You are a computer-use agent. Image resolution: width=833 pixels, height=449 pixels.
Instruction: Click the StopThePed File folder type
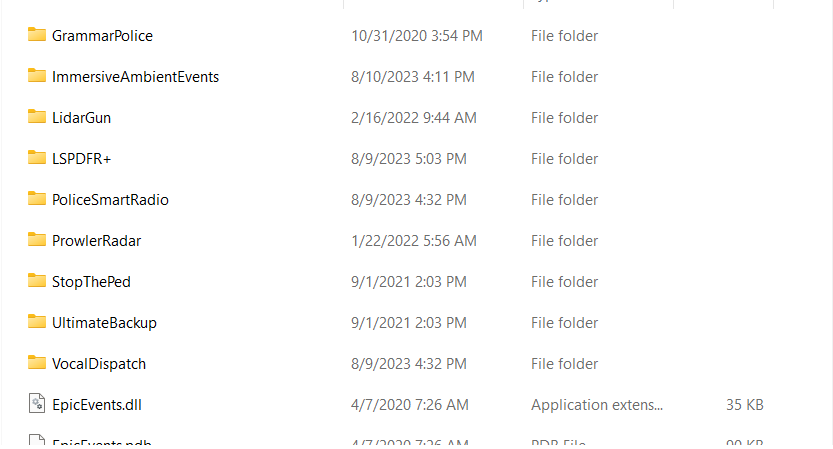tap(564, 282)
